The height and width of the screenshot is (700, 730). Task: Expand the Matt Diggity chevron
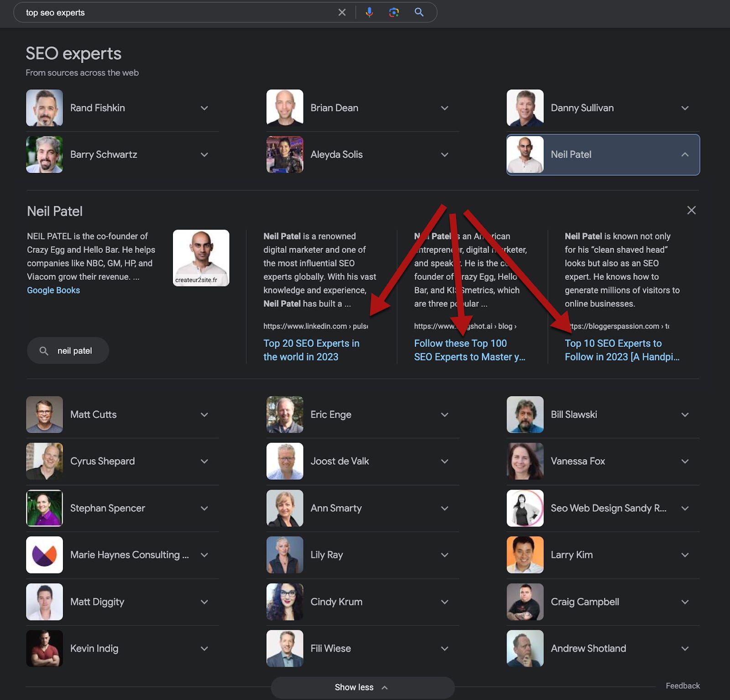[x=204, y=602]
